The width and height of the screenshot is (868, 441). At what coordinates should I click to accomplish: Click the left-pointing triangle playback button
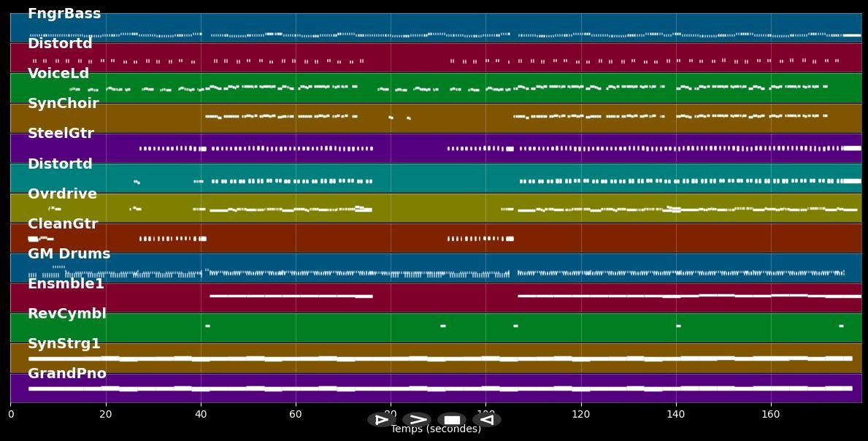pyautogui.click(x=487, y=420)
